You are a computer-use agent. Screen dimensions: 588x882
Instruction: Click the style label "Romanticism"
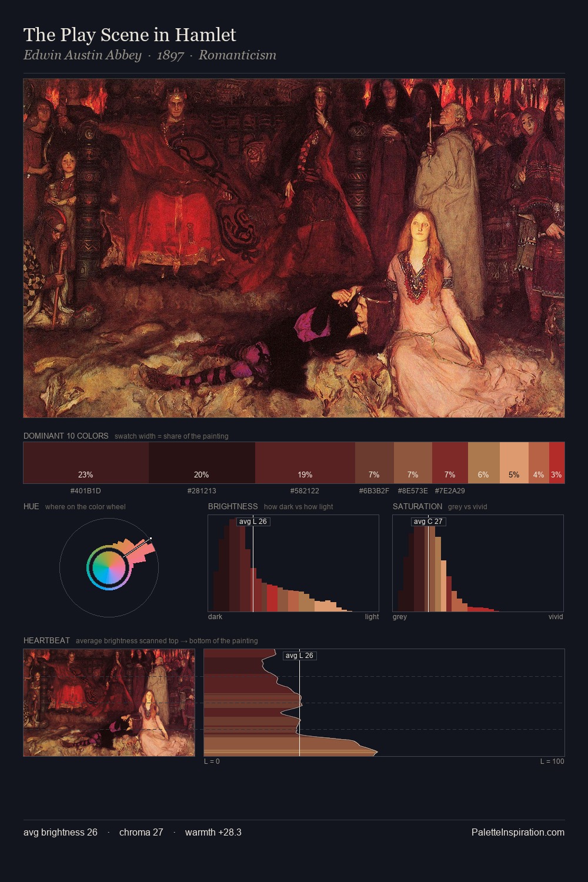tap(238, 55)
